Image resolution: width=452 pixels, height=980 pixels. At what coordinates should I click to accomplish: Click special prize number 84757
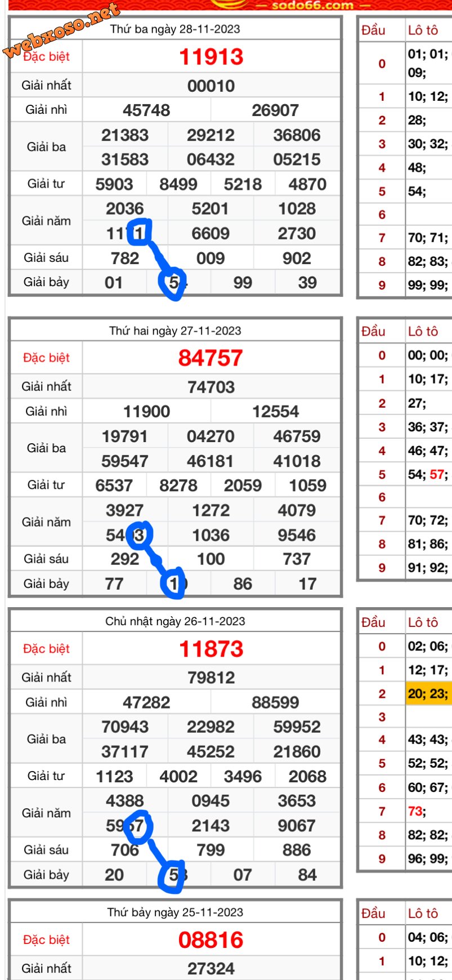(x=211, y=358)
